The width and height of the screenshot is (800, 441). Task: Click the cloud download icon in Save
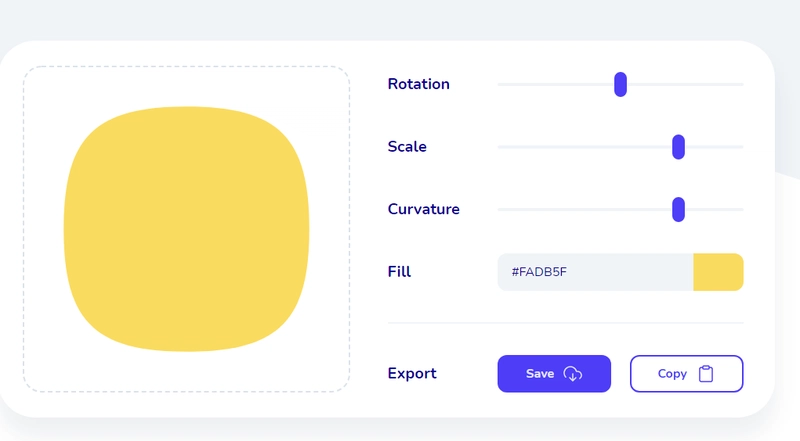coord(572,374)
